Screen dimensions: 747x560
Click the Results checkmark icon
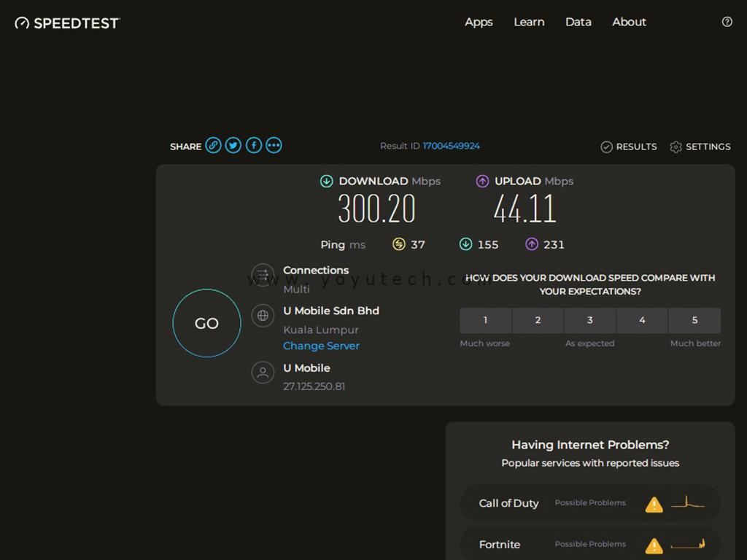tap(606, 147)
